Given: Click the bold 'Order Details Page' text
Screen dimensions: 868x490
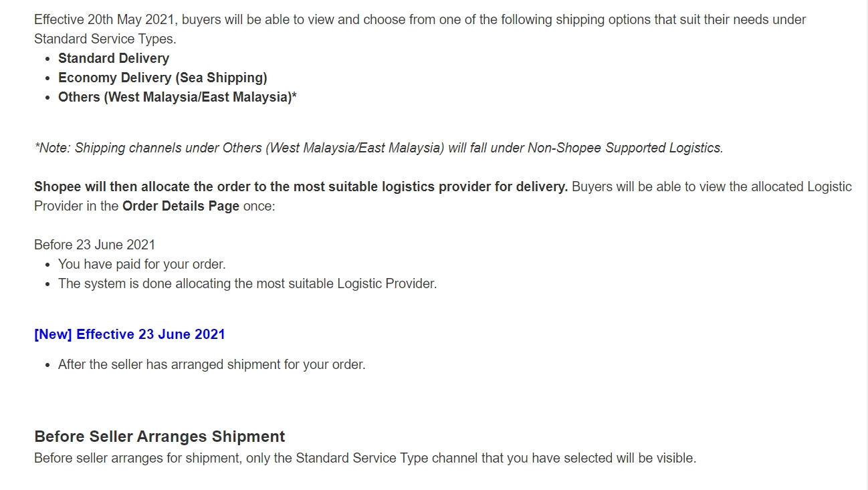Looking at the screenshot, I should (x=181, y=206).
